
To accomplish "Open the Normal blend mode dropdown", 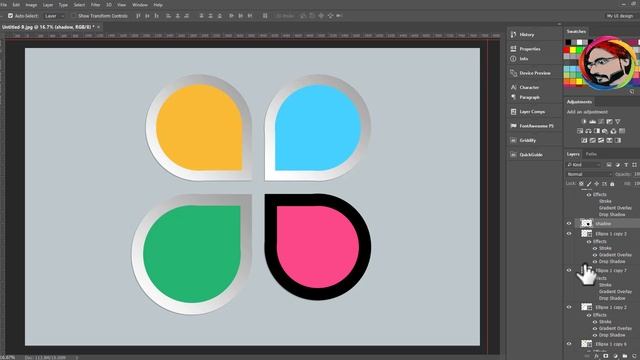I will (x=589, y=174).
